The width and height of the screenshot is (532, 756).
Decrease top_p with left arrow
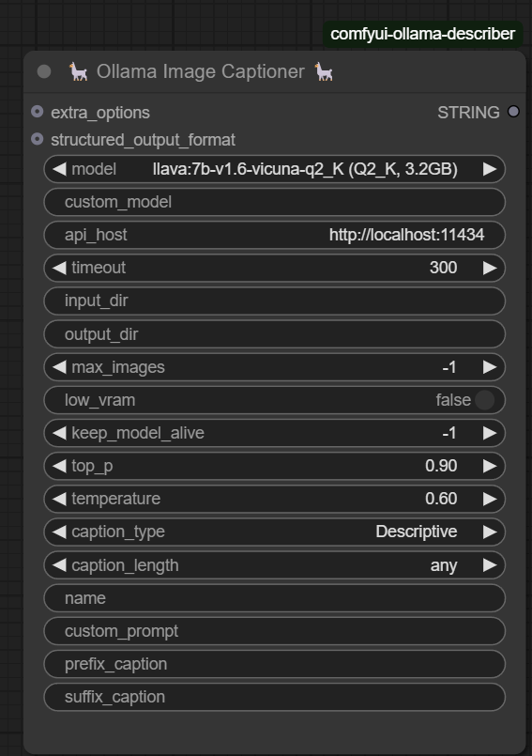click(x=59, y=466)
